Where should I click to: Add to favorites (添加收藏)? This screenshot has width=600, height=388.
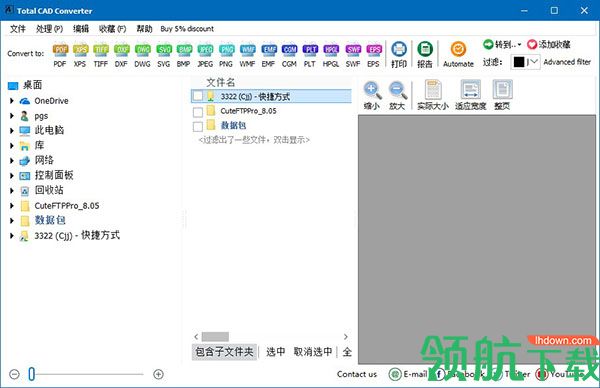point(549,44)
